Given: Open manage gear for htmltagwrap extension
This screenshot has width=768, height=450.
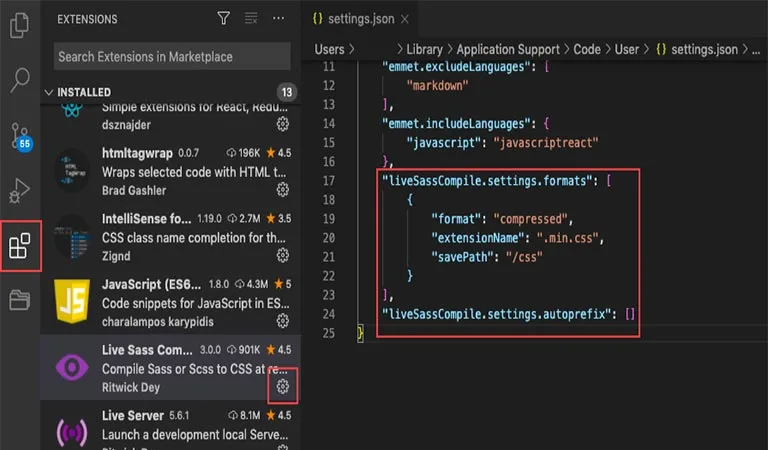Looking at the screenshot, I should coord(283,189).
